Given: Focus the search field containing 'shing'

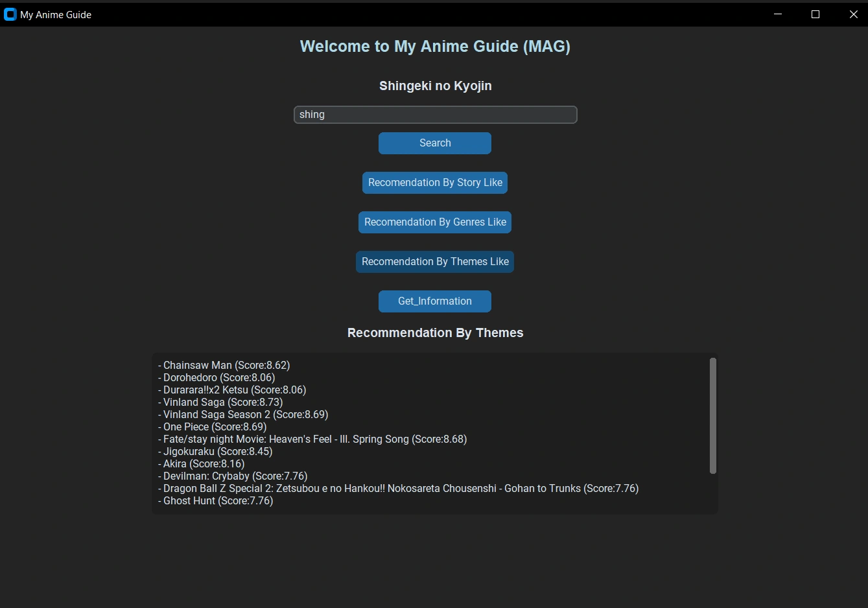Looking at the screenshot, I should pos(436,115).
